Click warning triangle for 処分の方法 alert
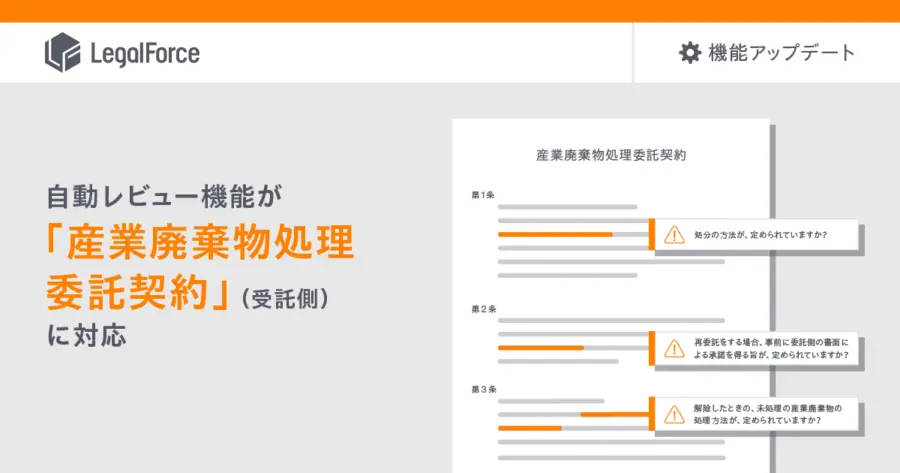900x473 pixels. tap(674, 235)
